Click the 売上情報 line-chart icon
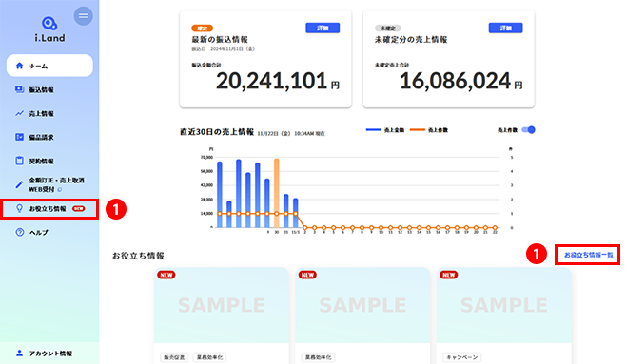 point(19,114)
